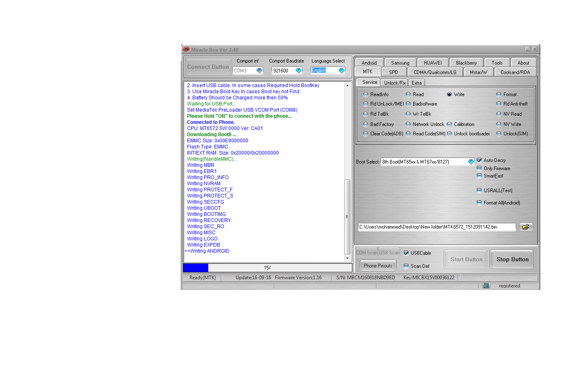Screen dimensions: 588x368
Task: Choose the NV Write radio option
Action: [x=499, y=124]
